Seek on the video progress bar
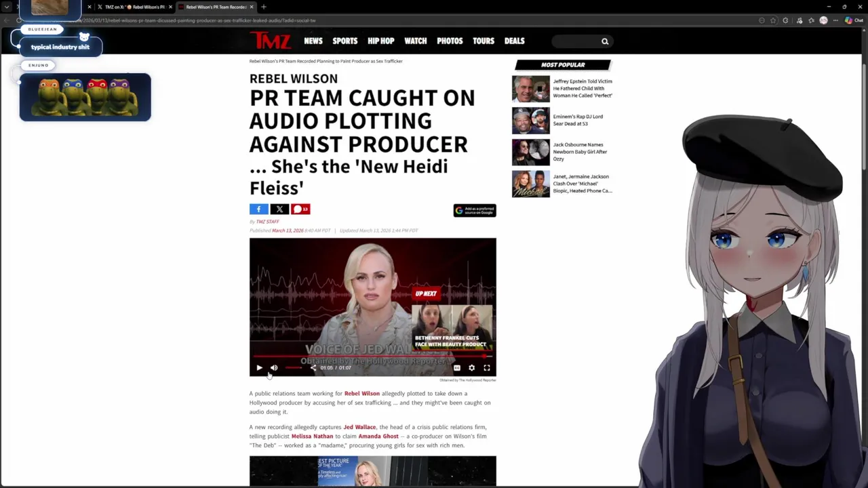This screenshot has height=488, width=868. (372, 355)
